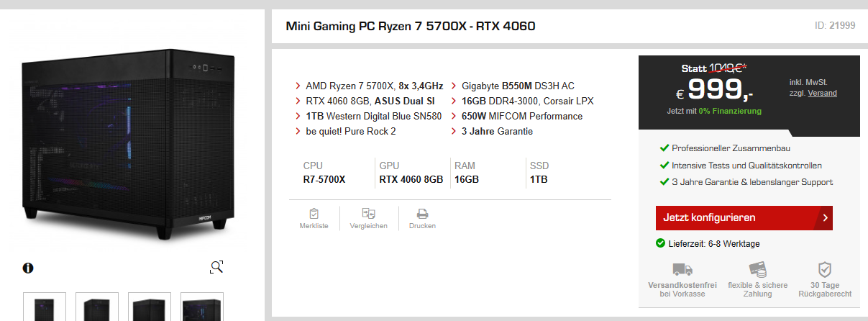Click the credit card payment icon
Image resolution: width=868 pixels, height=321 pixels.
(757, 269)
